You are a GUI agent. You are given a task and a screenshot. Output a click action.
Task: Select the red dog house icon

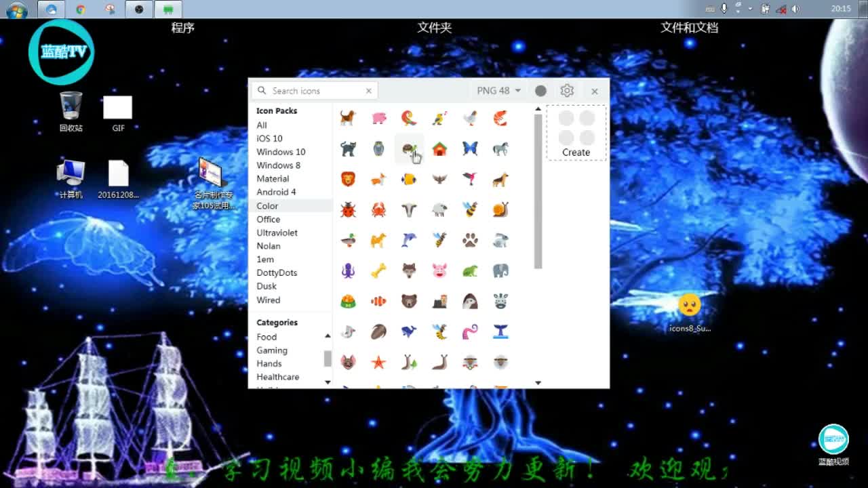439,148
